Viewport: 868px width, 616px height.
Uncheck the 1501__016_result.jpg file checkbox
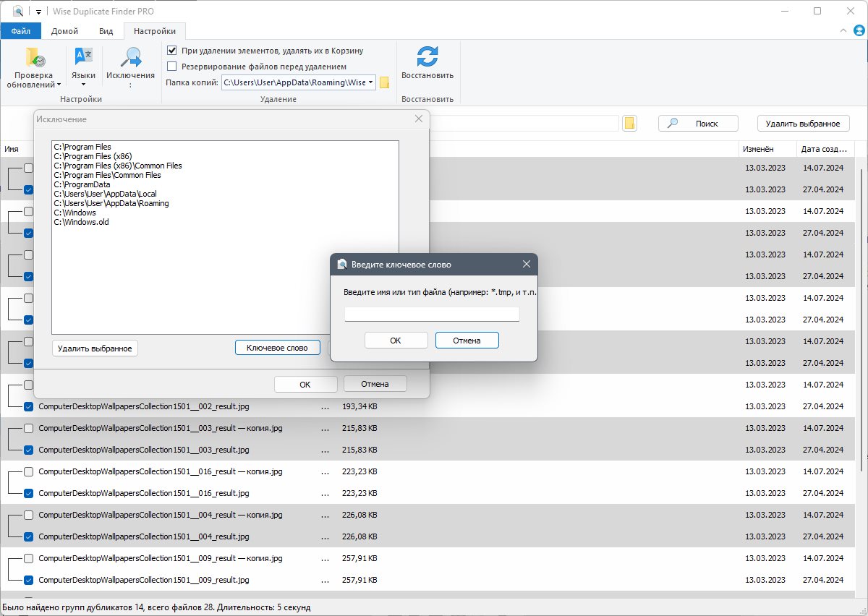pos(28,493)
